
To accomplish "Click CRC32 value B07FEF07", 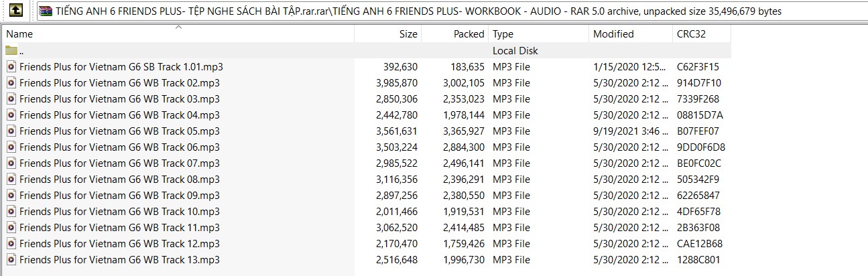I will 698,131.
